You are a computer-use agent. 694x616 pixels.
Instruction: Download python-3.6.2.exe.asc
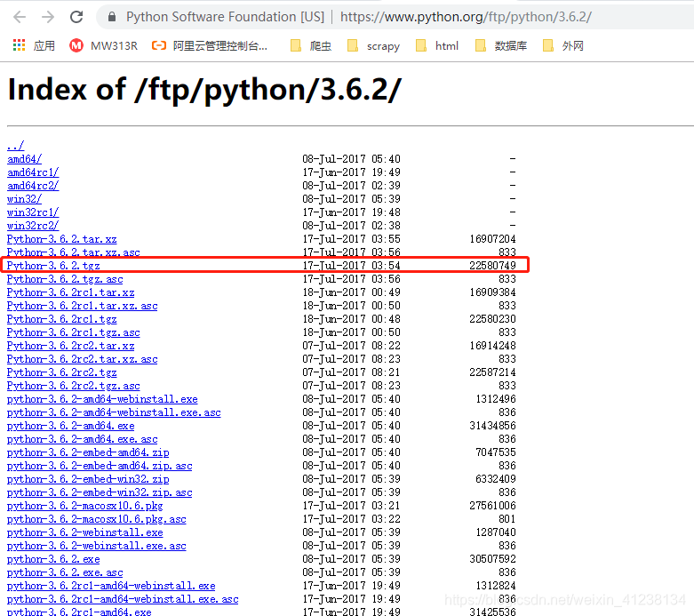65,572
